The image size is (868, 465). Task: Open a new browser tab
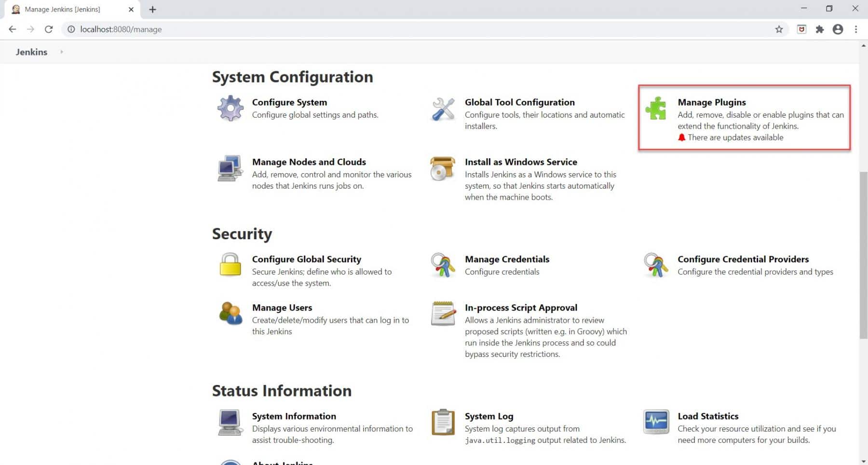[x=153, y=9]
